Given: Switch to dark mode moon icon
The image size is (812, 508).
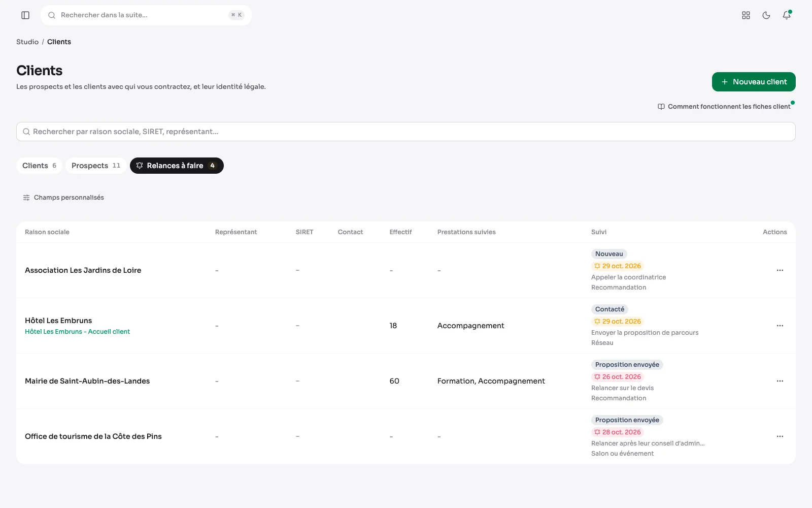Looking at the screenshot, I should (766, 15).
